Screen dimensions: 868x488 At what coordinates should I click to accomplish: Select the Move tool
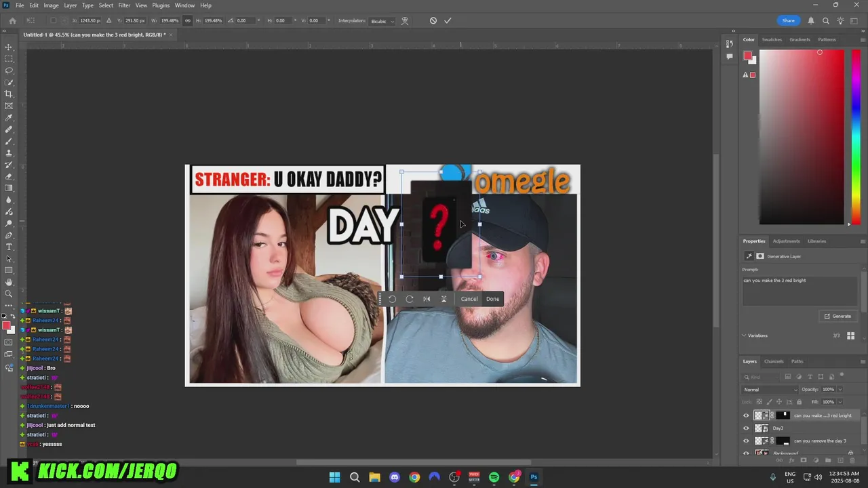tap(9, 47)
